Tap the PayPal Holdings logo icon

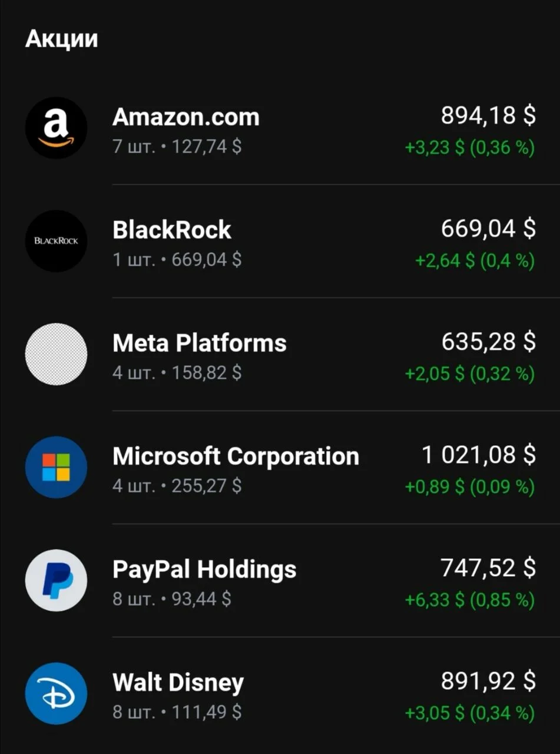coord(56,580)
